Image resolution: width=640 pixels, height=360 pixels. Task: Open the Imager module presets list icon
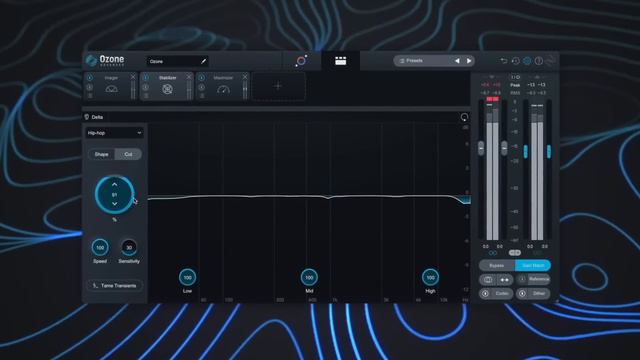[90, 96]
